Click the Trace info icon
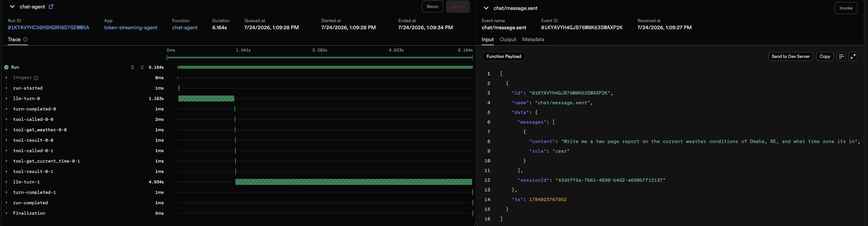 25,39
